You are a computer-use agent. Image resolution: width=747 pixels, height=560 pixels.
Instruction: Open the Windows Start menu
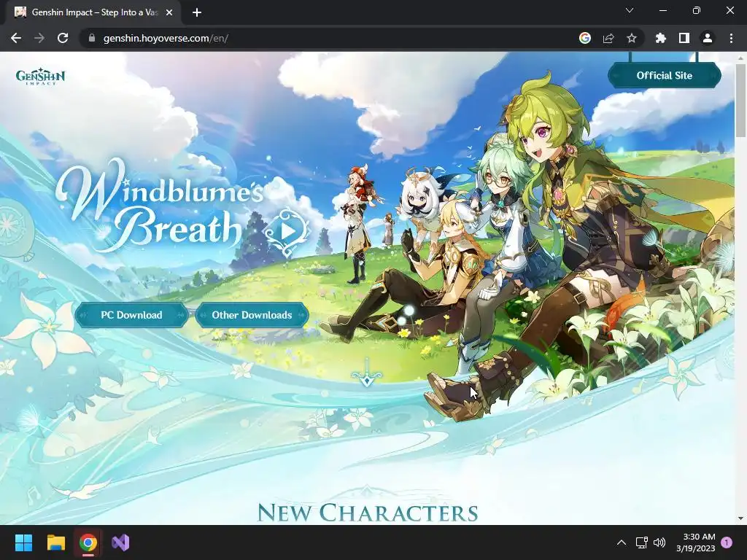click(x=23, y=542)
